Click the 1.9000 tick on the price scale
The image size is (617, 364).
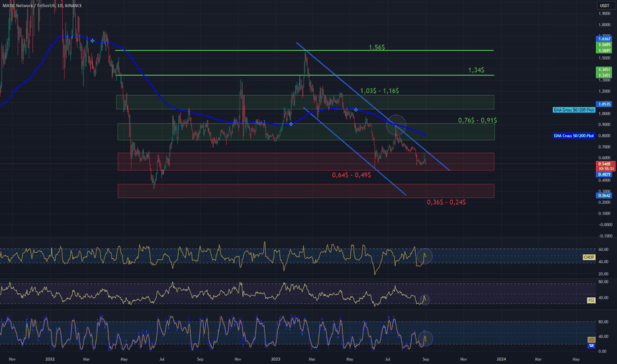coord(604,13)
